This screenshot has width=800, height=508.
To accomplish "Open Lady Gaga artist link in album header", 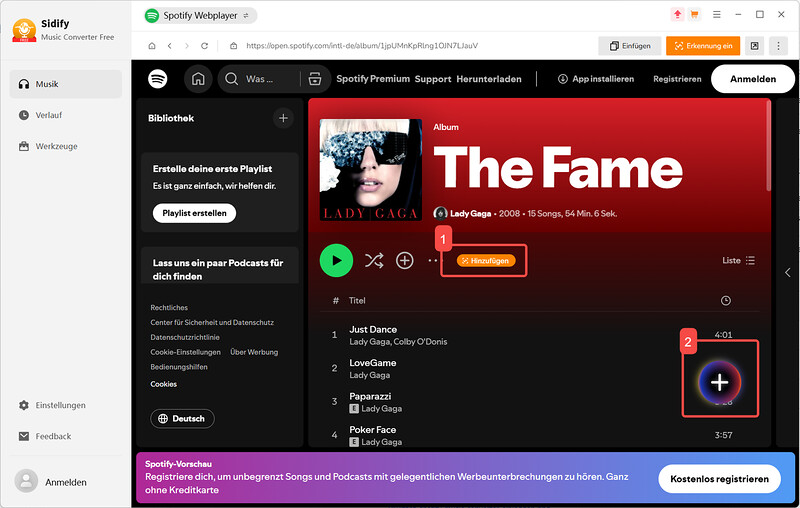I will [x=470, y=214].
